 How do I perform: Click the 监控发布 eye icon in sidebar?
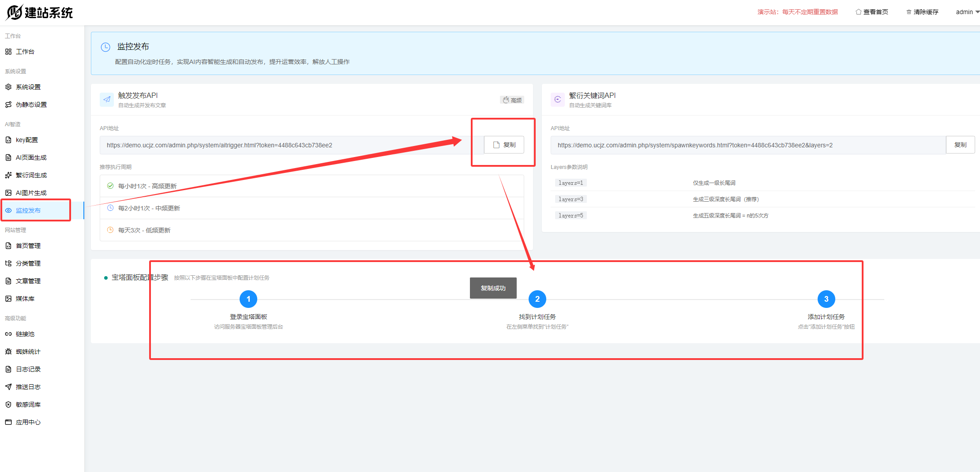point(8,210)
